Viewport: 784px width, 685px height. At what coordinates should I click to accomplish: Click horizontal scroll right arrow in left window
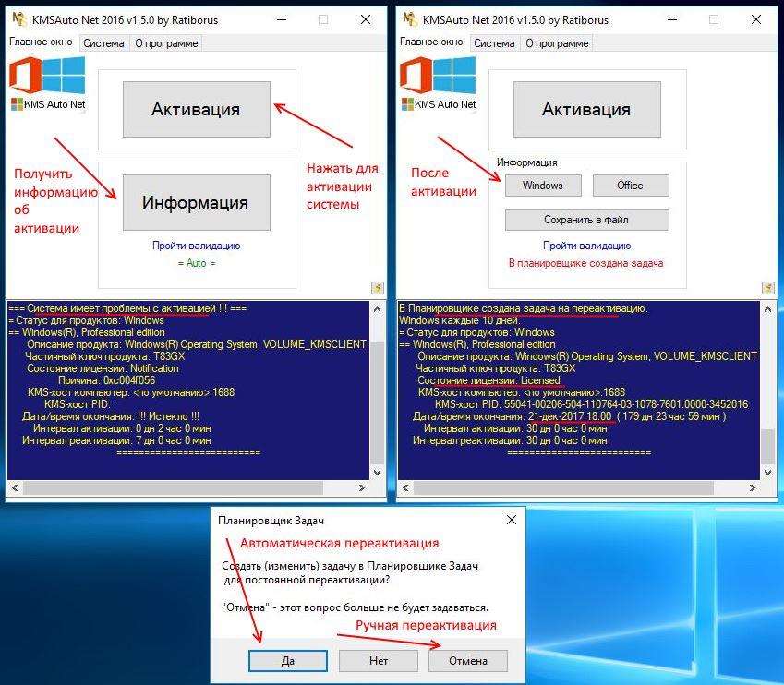pos(362,487)
